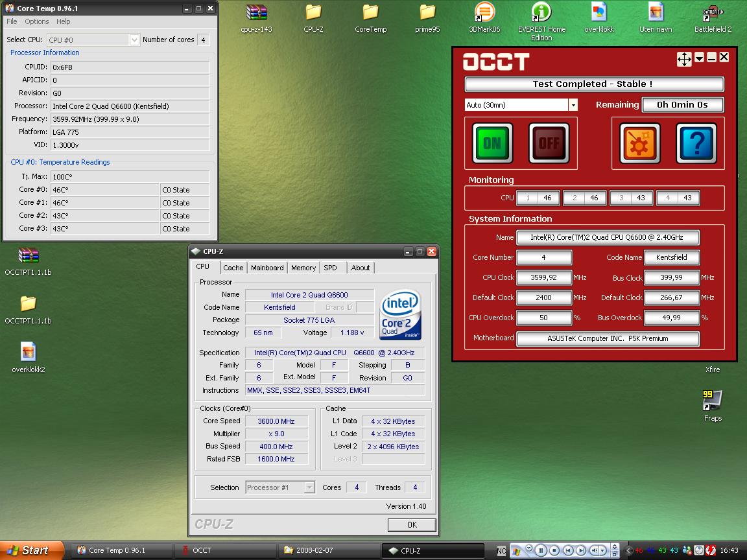Switch to CPU-Z in the taskbar
Screen dimensions: 747x560
click(x=433, y=550)
